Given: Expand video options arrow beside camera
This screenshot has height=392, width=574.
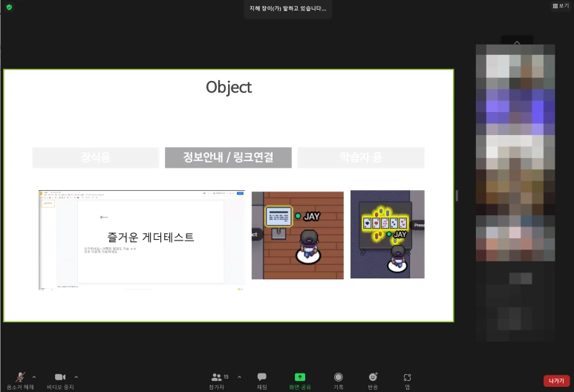Looking at the screenshot, I should pyautogui.click(x=76, y=376).
